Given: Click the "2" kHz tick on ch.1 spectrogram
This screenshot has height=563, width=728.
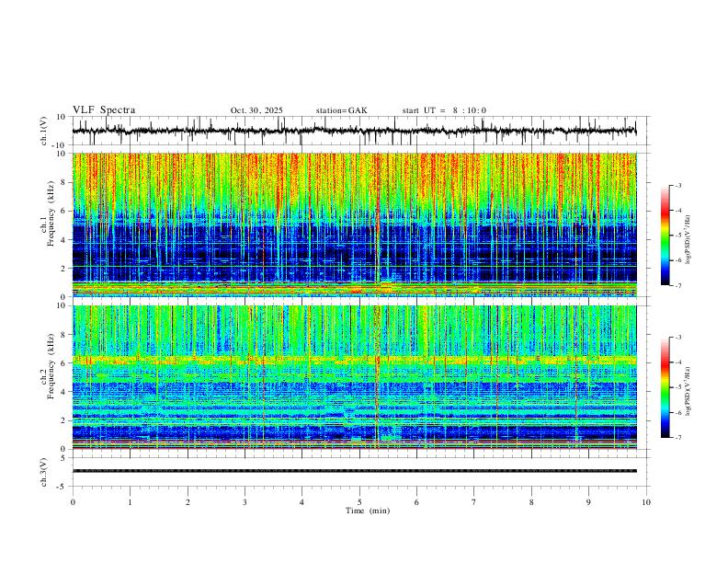Looking at the screenshot, I should (x=63, y=269).
